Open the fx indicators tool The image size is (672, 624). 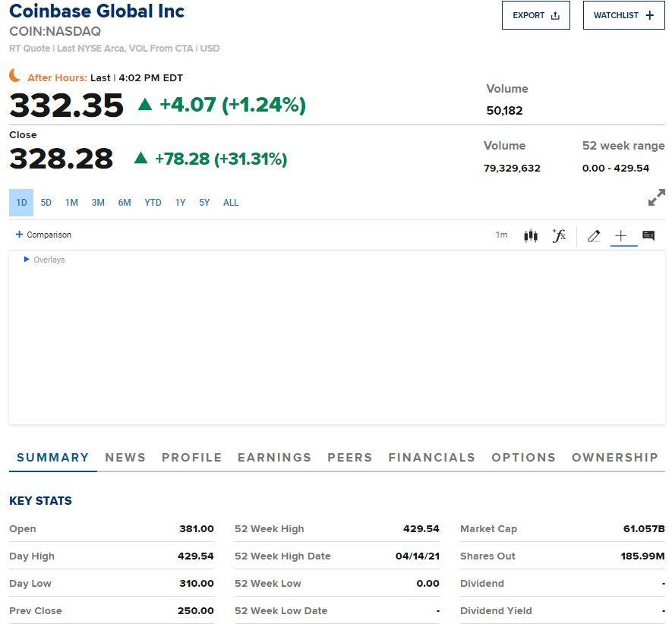pyautogui.click(x=560, y=235)
